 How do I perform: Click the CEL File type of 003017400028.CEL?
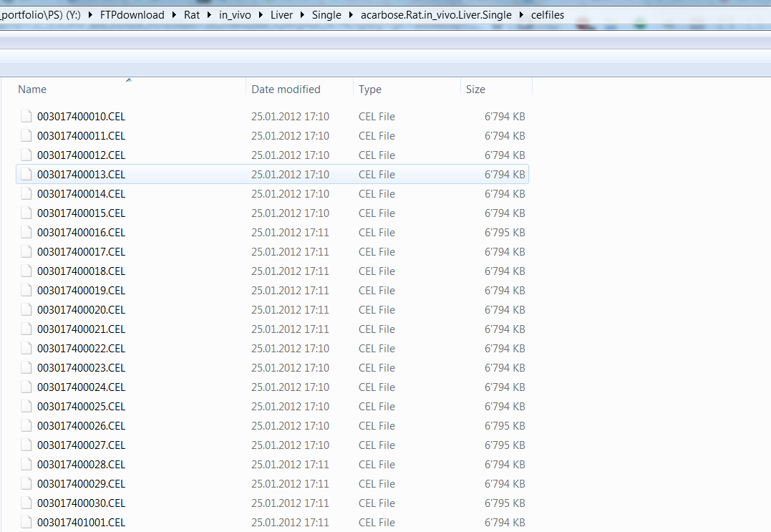pyautogui.click(x=377, y=465)
